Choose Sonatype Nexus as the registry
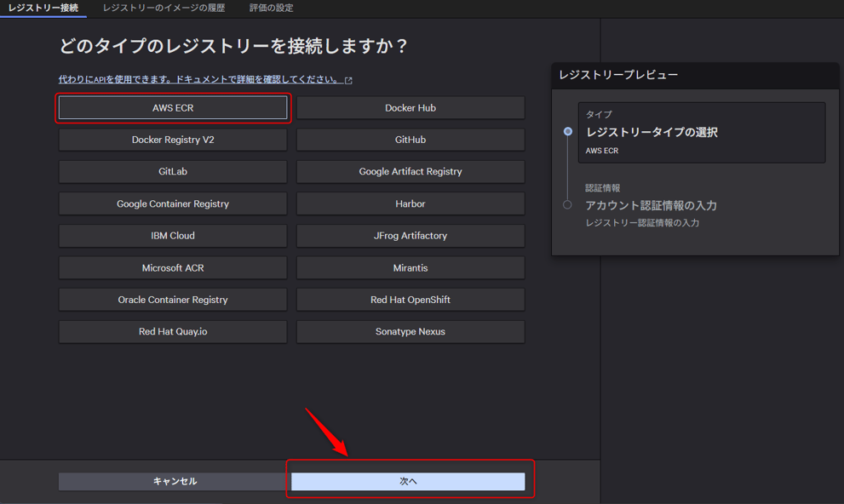Image resolution: width=844 pixels, height=504 pixels. [x=410, y=331]
